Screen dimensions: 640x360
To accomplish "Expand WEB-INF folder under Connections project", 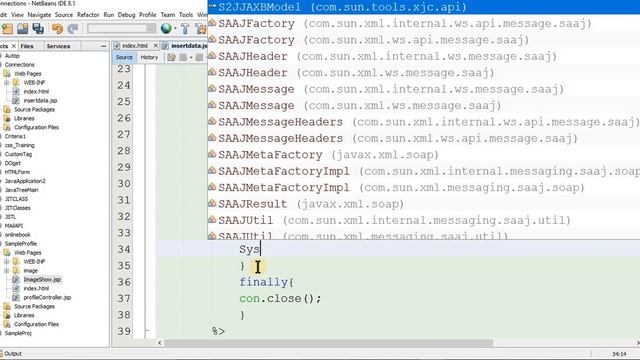I will pyautogui.click(x=7, y=82).
